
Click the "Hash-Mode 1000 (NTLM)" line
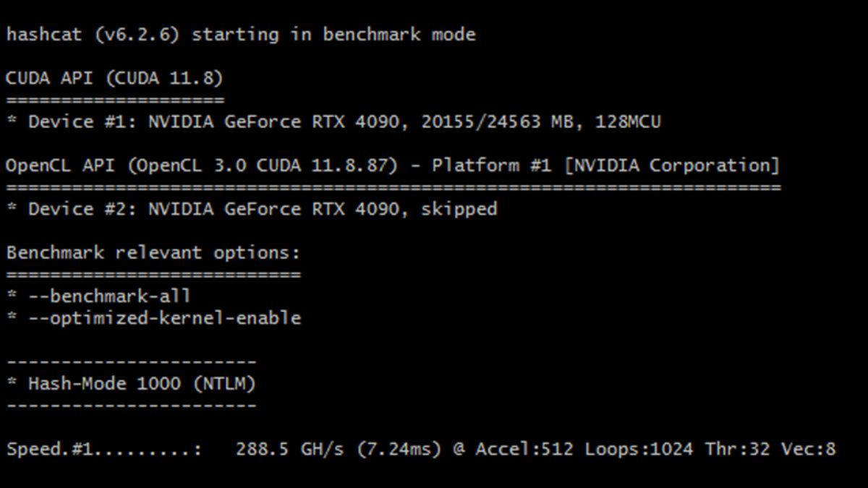[142, 383]
